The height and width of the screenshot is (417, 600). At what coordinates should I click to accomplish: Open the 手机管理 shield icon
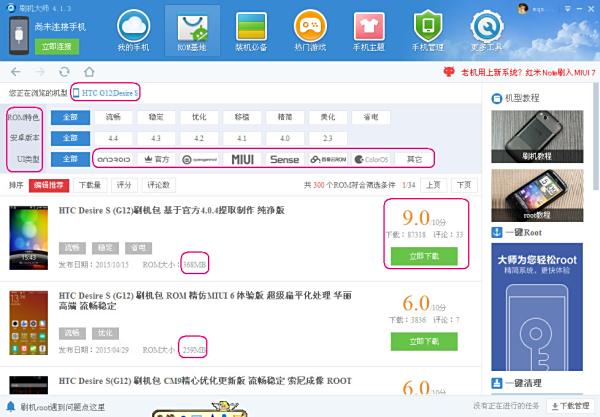pos(428,31)
